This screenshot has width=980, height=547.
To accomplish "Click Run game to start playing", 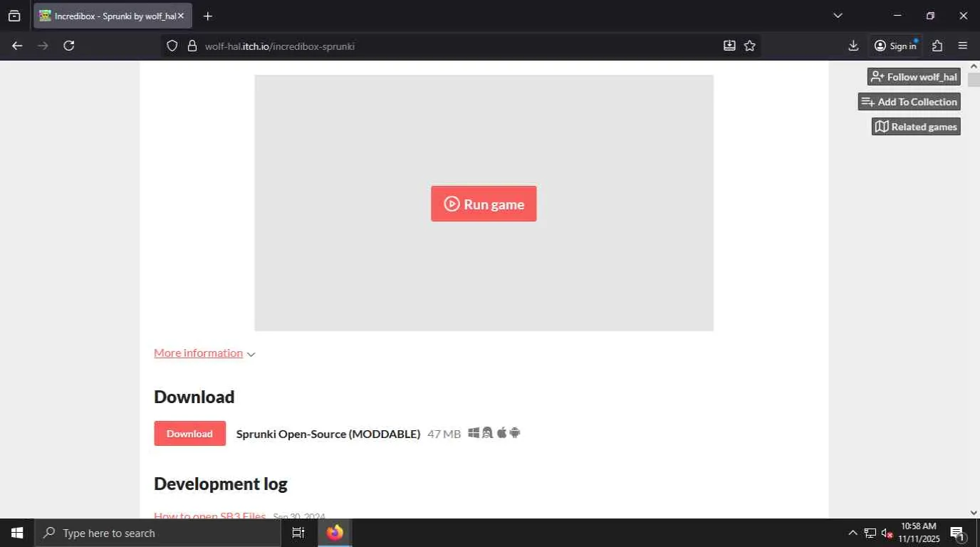I will 484,204.
